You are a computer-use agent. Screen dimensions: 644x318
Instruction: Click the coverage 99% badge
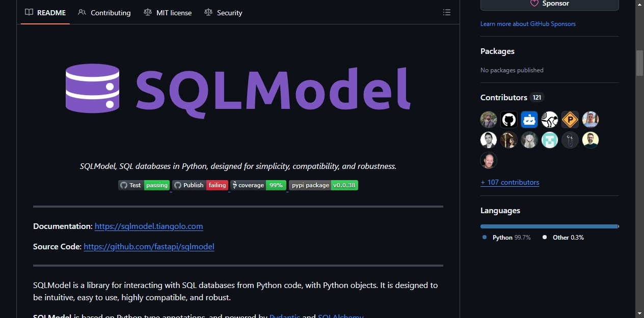click(x=258, y=185)
